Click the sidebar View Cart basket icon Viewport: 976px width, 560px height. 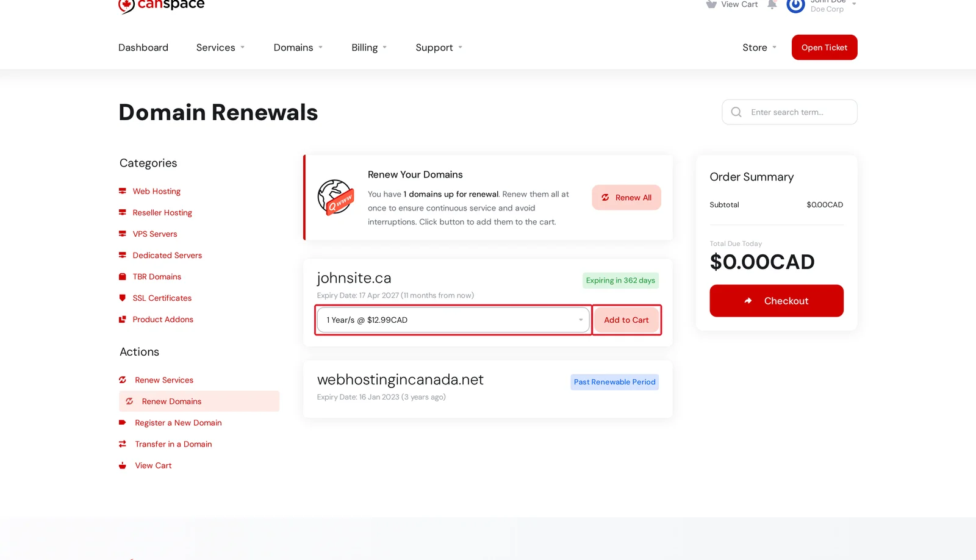123,465
